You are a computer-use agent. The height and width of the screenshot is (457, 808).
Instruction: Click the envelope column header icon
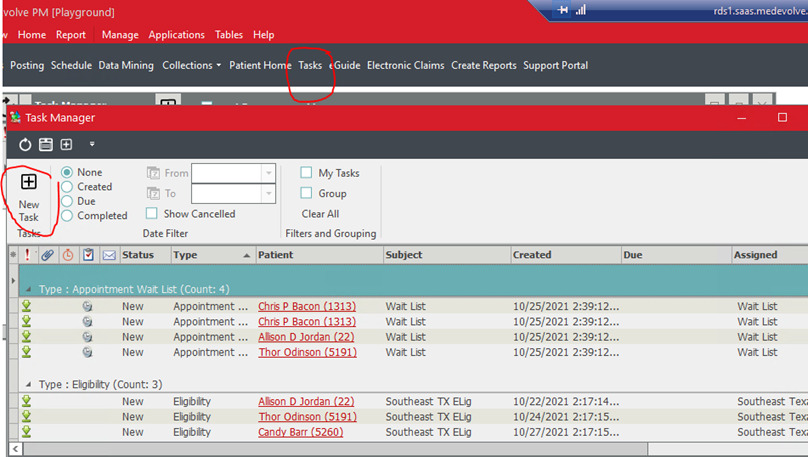109,255
